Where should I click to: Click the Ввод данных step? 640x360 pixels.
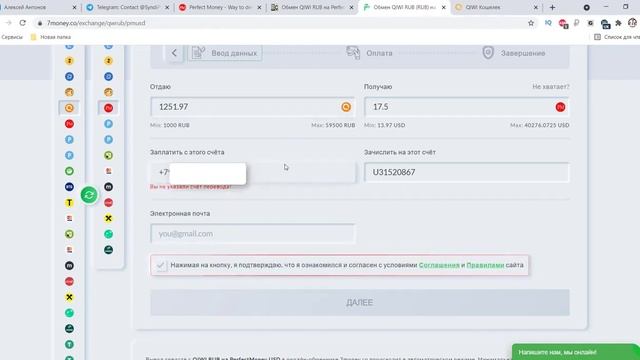225,53
